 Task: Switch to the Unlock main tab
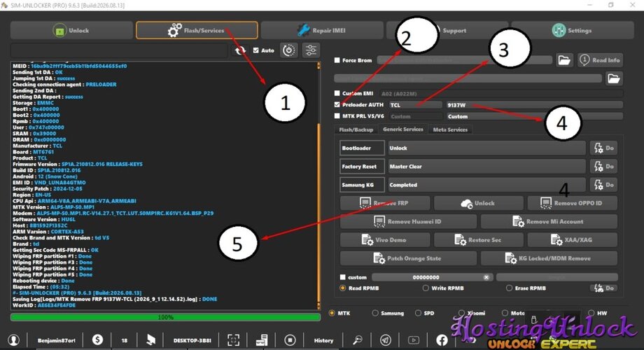pos(71,30)
